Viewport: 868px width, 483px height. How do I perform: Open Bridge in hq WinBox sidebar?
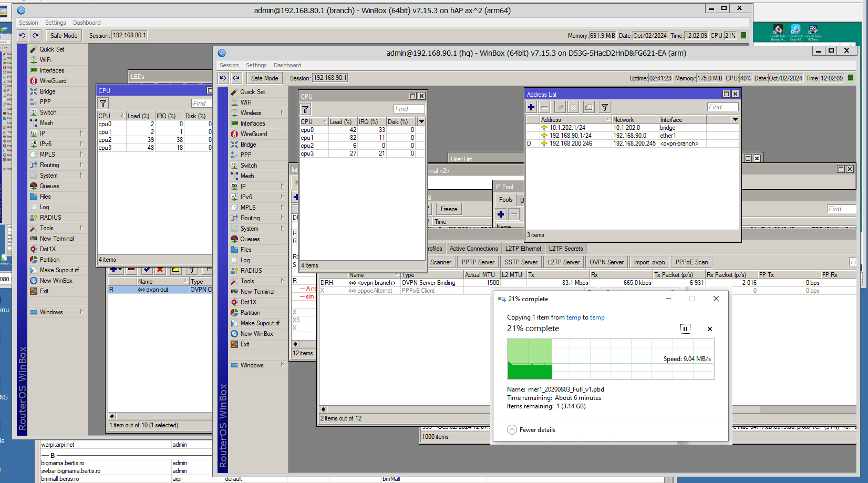coord(248,145)
